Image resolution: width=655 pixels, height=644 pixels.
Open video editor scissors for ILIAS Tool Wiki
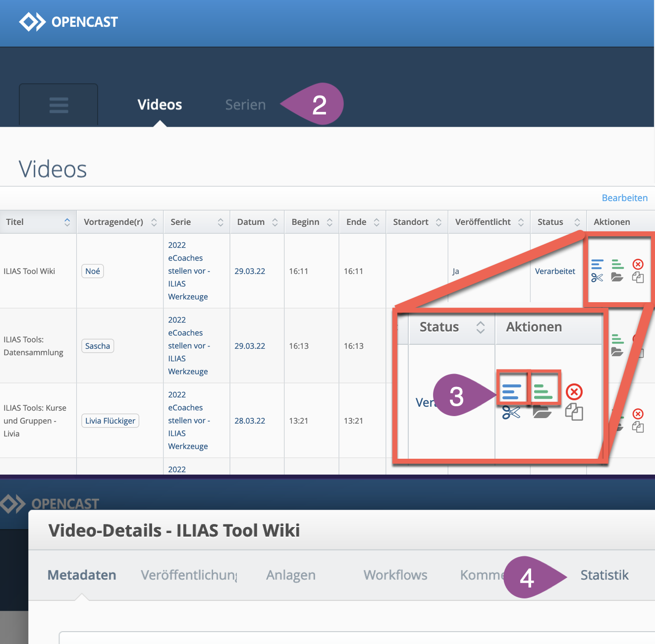tap(597, 278)
